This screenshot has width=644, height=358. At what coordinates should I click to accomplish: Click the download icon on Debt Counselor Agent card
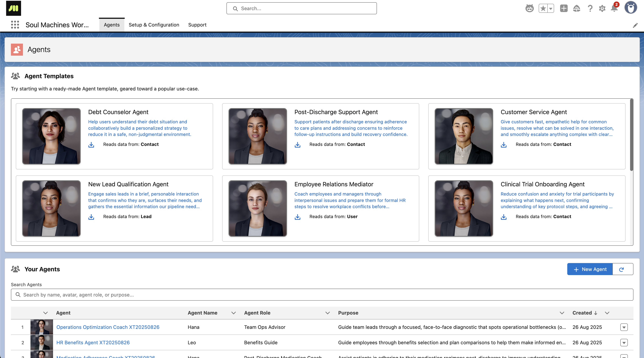91,145
